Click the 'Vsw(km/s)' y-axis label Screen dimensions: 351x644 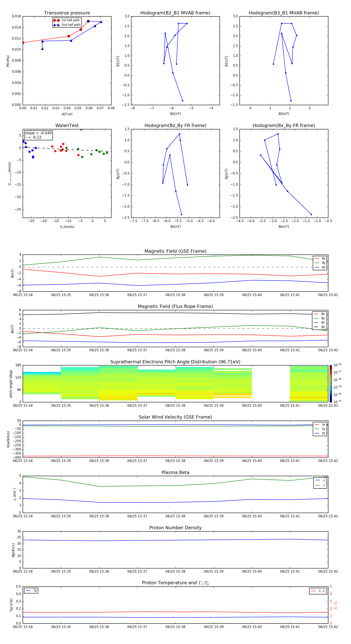tap(8, 439)
